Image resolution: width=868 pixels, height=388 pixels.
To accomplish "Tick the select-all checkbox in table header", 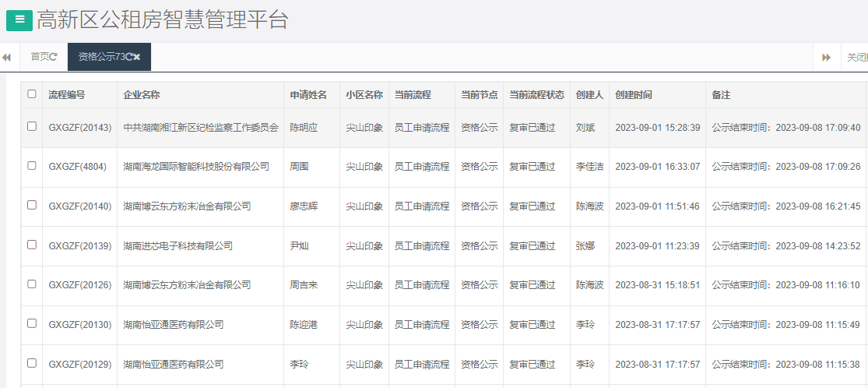I will pyautogui.click(x=32, y=93).
